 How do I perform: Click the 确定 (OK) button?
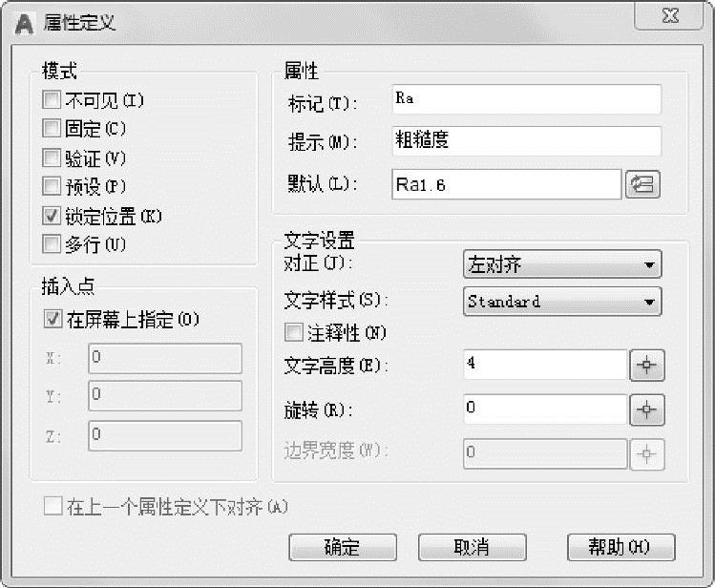(342, 547)
